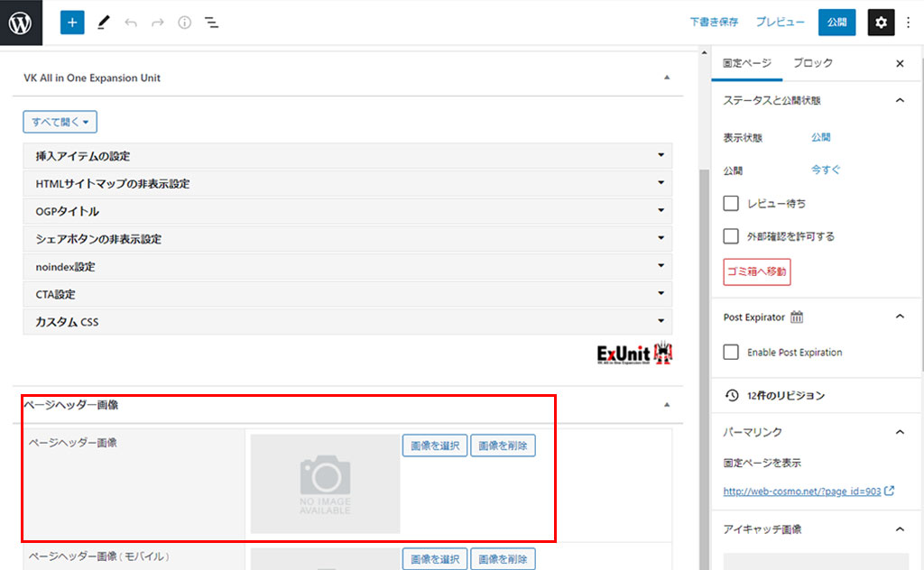Open the block inserter plus button
This screenshot has width=924, height=570.
click(72, 23)
